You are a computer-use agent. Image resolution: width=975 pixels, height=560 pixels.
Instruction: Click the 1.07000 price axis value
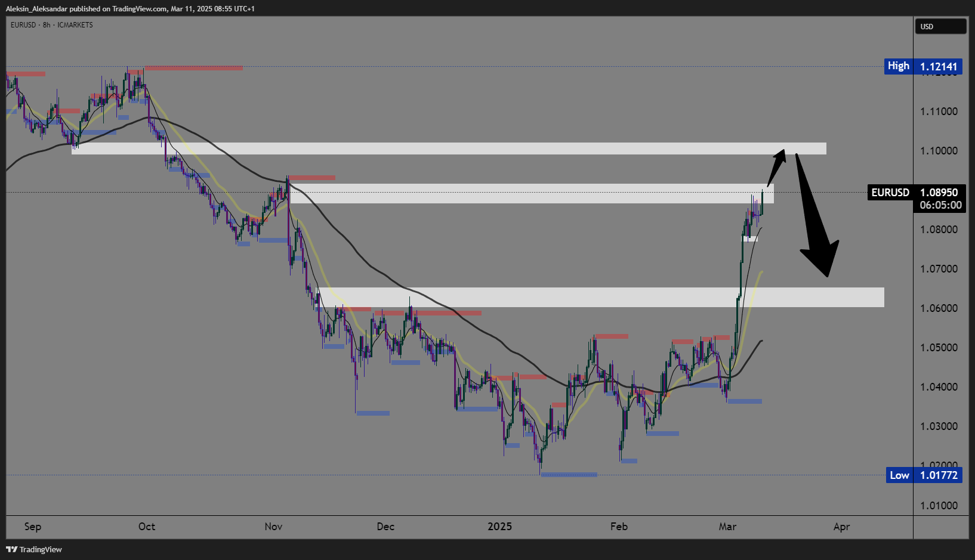click(x=939, y=269)
